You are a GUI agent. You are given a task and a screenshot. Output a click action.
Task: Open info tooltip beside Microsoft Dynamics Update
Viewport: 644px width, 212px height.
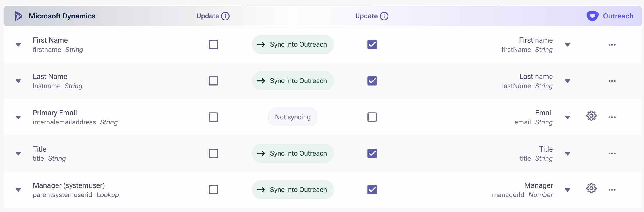click(225, 16)
